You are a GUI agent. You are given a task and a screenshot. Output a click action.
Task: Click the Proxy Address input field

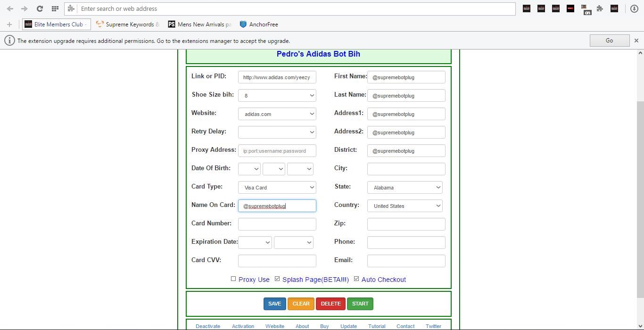277,150
